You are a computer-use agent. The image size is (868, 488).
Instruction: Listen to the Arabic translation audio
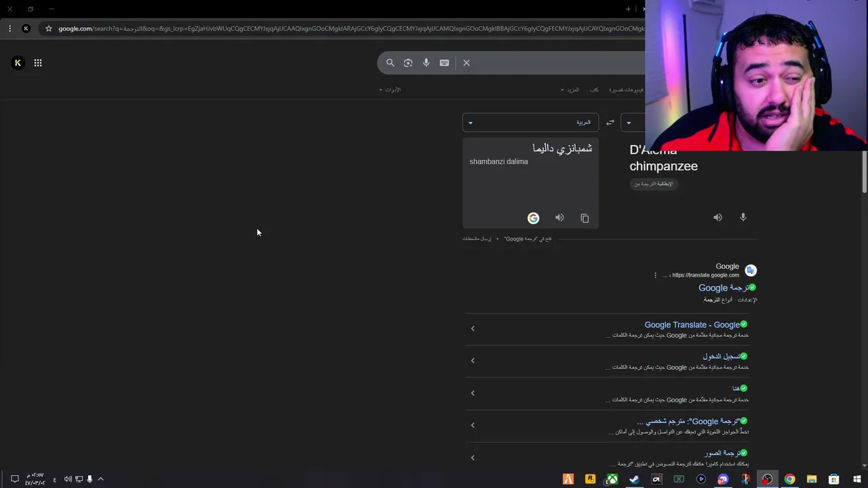point(559,218)
